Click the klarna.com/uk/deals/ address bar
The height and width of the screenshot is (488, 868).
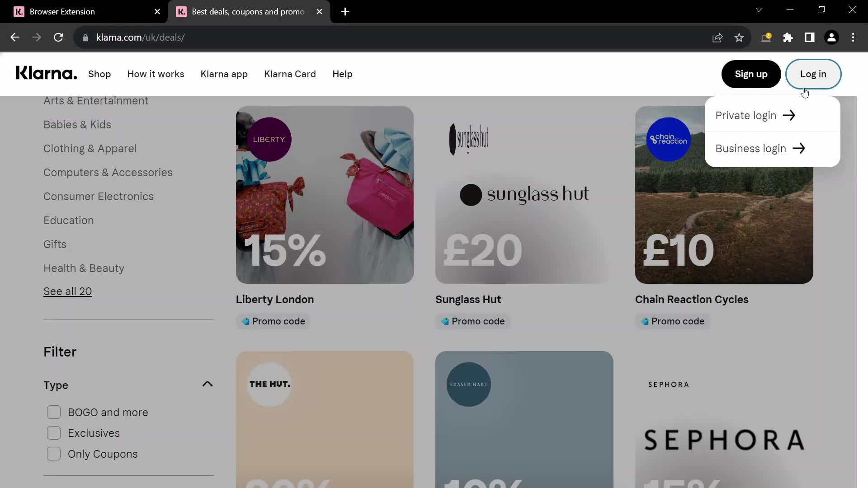pyautogui.click(x=140, y=37)
